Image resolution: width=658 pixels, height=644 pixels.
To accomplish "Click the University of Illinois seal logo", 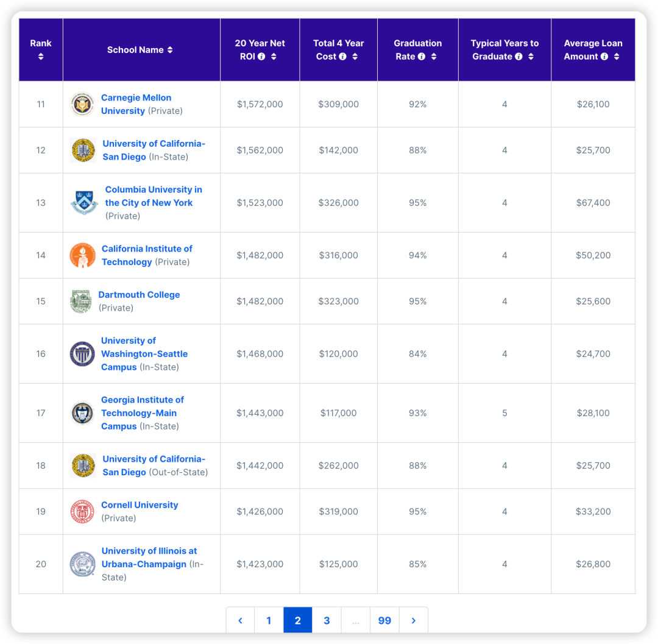I will coord(83,564).
